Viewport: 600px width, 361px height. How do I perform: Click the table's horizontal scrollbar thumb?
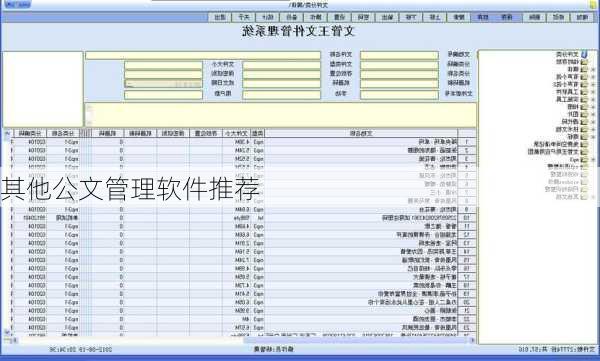(356, 340)
